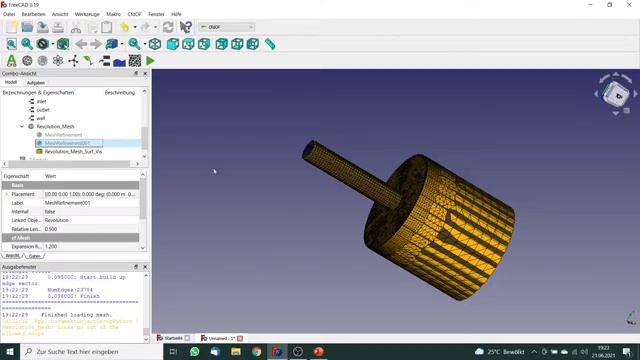
Task: Expand the Placement property row
Action: (6, 194)
